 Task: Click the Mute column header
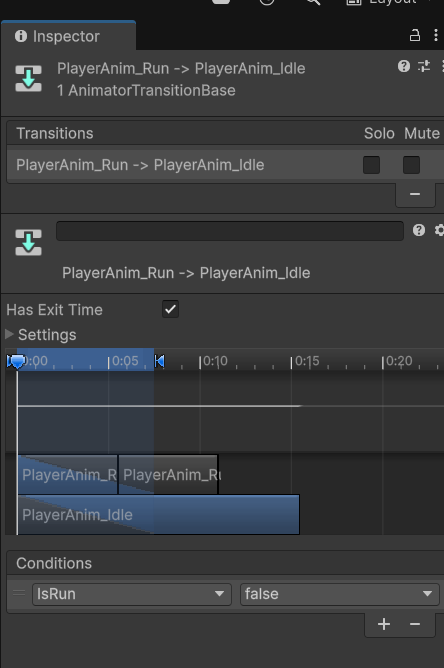422,134
